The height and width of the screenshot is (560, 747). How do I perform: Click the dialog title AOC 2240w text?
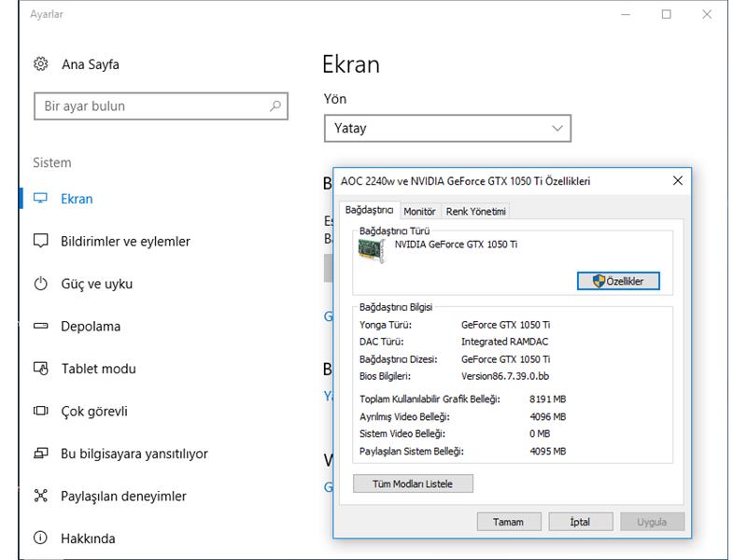(x=465, y=181)
